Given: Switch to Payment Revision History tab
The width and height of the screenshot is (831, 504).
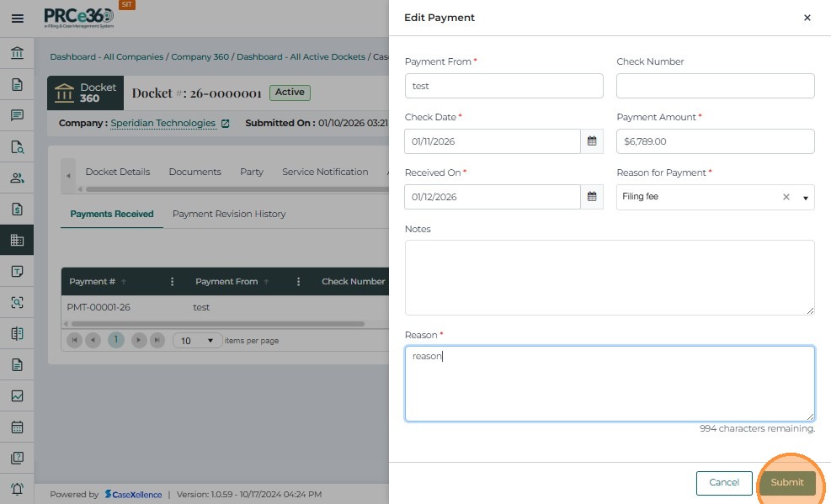Looking at the screenshot, I should tap(229, 214).
